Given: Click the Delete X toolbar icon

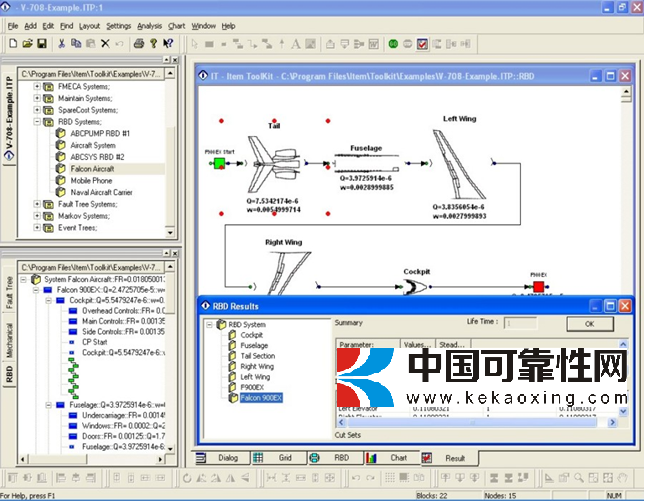Looking at the screenshot, I should coord(105,44).
